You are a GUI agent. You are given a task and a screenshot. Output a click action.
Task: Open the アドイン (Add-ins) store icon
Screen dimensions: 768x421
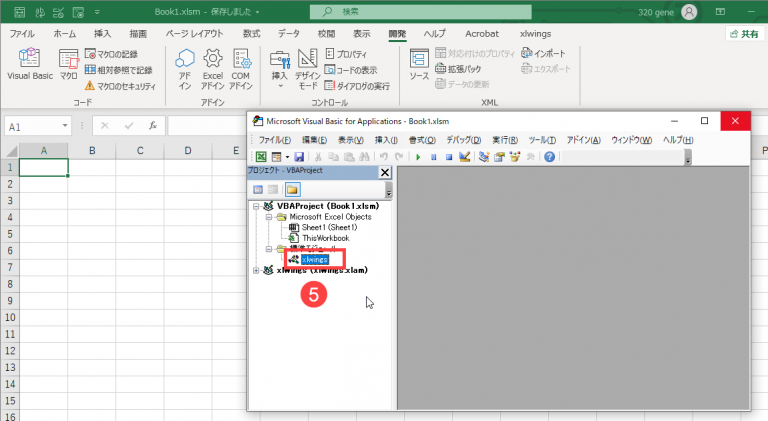point(185,69)
